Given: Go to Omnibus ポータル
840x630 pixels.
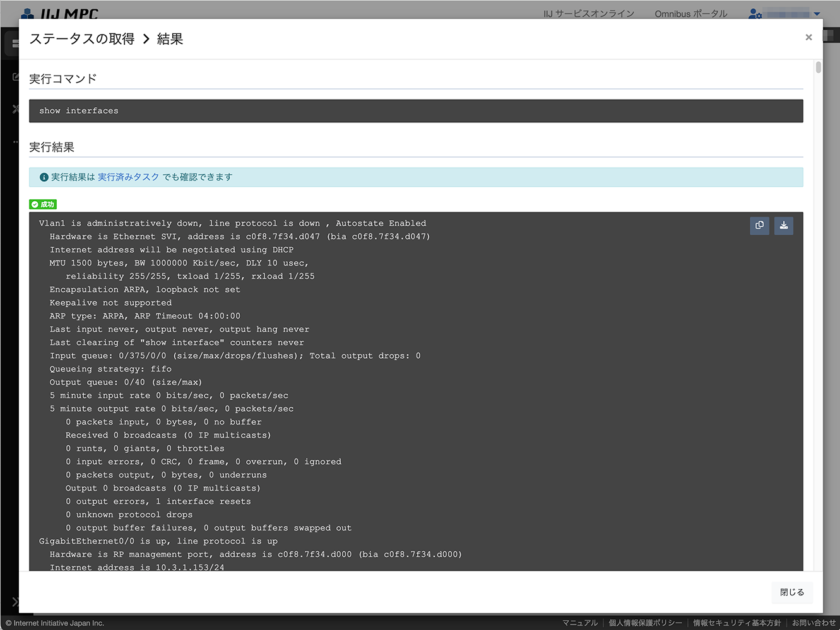Looking at the screenshot, I should pos(690,14).
